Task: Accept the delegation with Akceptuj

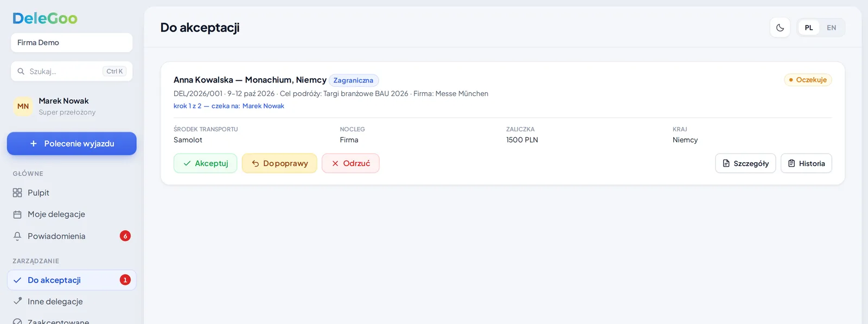Action: point(206,163)
